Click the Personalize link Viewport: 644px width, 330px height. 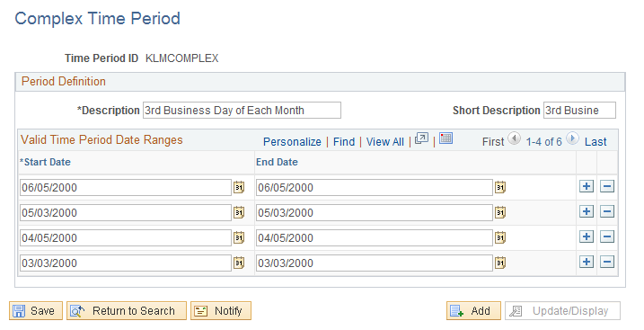(292, 142)
